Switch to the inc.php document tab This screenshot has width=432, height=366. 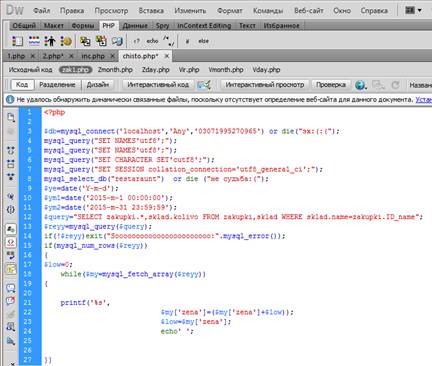(x=93, y=56)
